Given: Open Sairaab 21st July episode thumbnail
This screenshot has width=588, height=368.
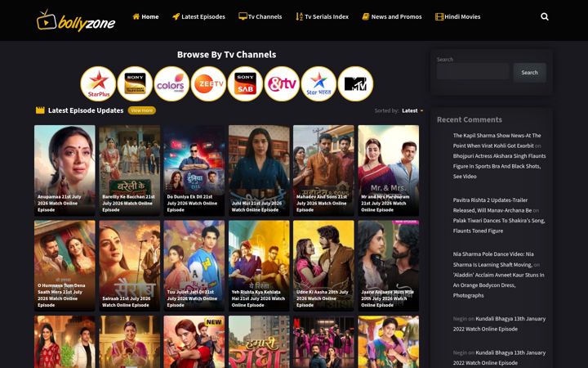Looking at the screenshot, I should pyautogui.click(x=129, y=266).
